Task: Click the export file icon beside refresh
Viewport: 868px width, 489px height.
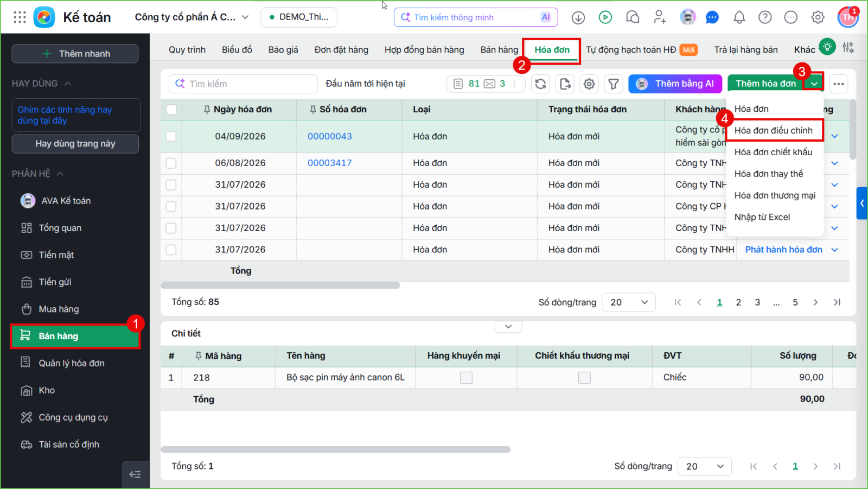Action: 565,84
